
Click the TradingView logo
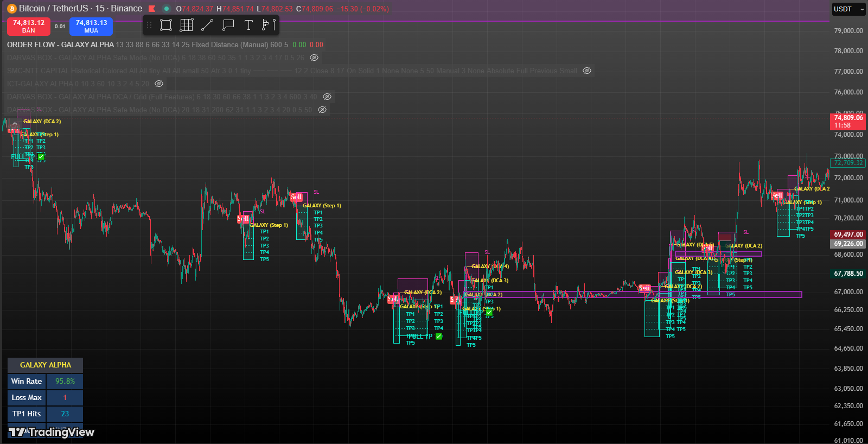click(x=52, y=432)
